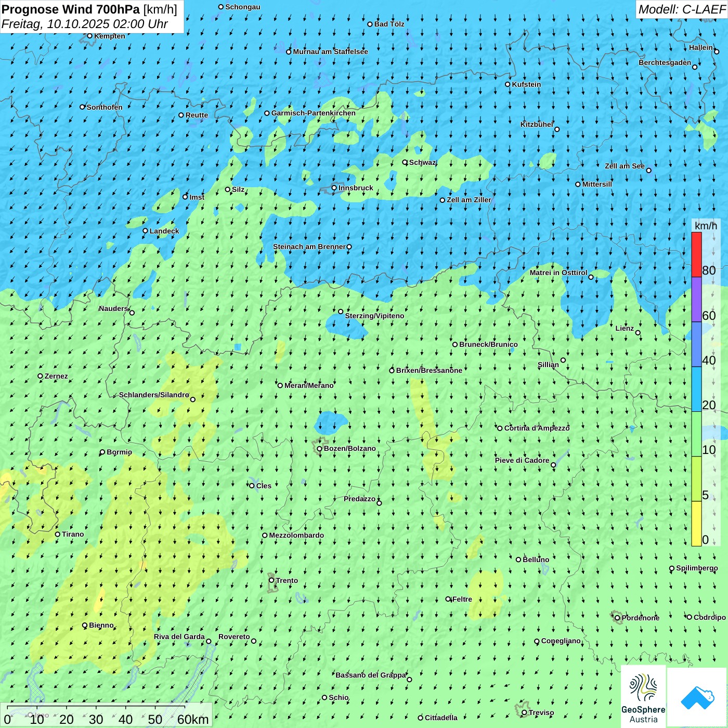The width and height of the screenshot is (728, 728).
Task: Click the Kempten city label
Action: click(x=110, y=36)
